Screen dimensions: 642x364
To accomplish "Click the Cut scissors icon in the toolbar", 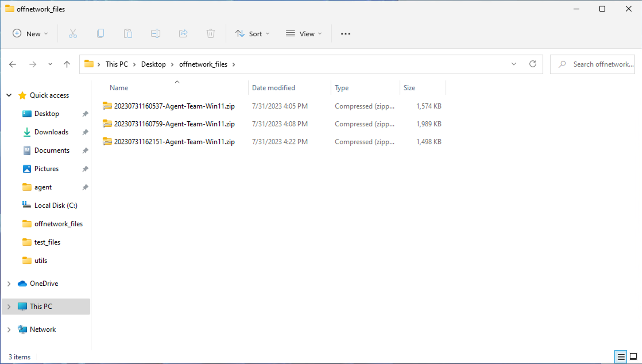I will (73, 34).
